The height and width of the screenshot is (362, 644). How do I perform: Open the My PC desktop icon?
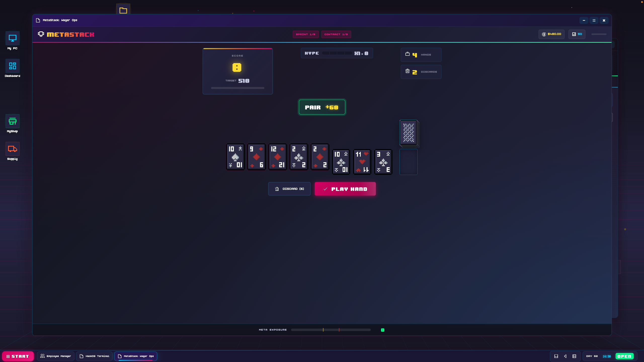pyautogui.click(x=12, y=38)
